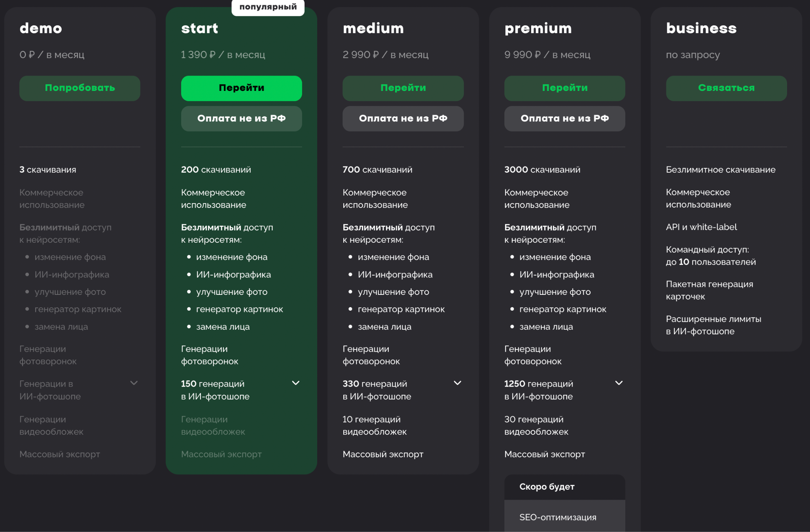
Task: Click Скоро будет header in premium card
Action: pos(547,487)
